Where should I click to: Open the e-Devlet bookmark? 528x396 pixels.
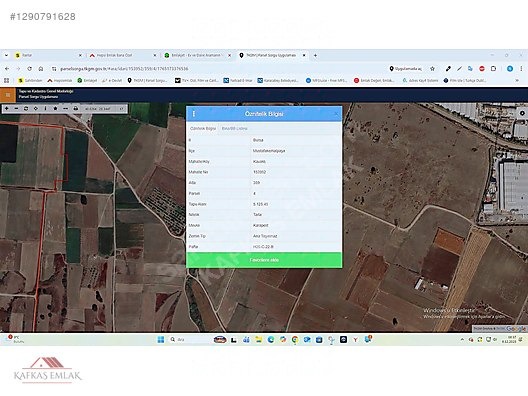point(112,80)
